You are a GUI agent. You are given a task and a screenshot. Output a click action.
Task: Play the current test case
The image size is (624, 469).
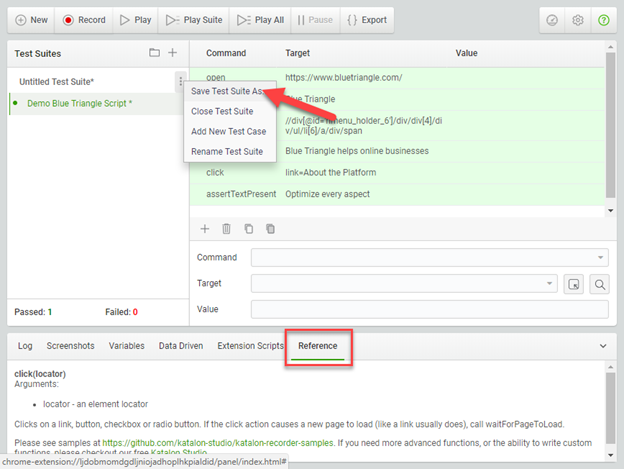pos(135,20)
